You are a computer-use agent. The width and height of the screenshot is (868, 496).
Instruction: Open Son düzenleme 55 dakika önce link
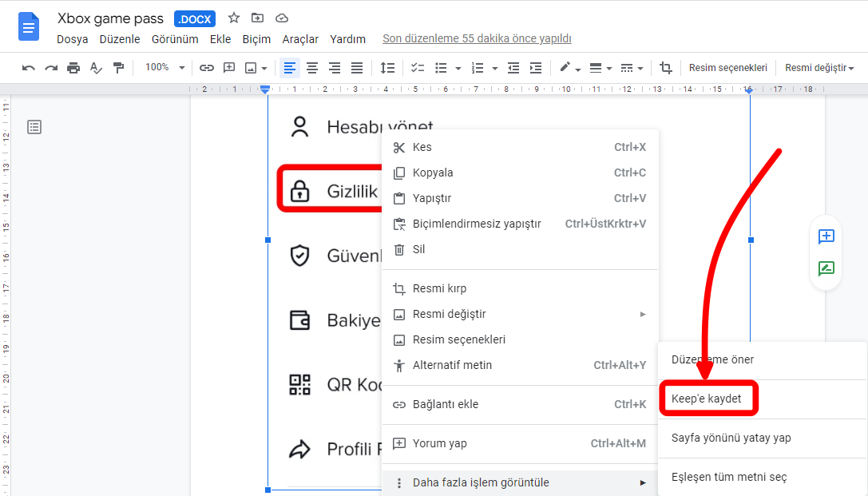pos(477,38)
